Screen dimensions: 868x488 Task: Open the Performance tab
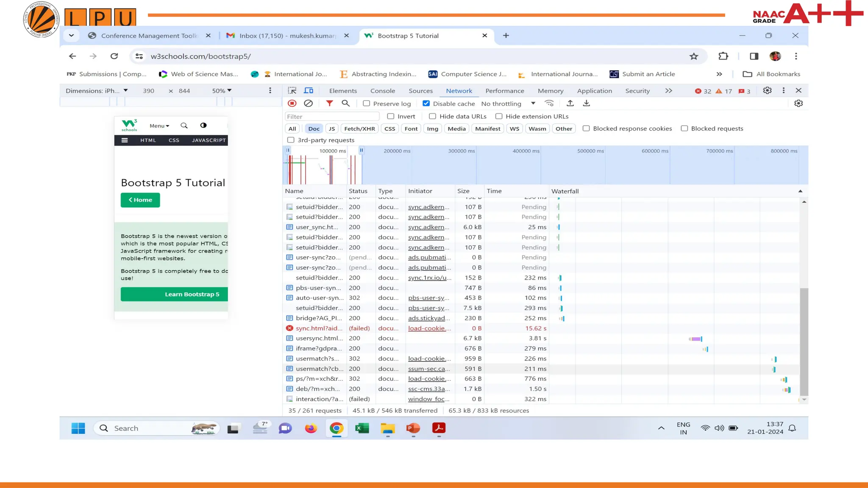pos(504,91)
